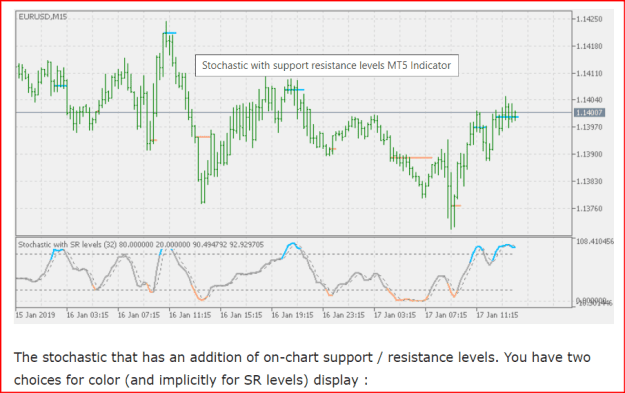Viewport: 625px width, 393px height.
Task: Click the 17 Jan 07:15 time label
Action: (x=446, y=315)
